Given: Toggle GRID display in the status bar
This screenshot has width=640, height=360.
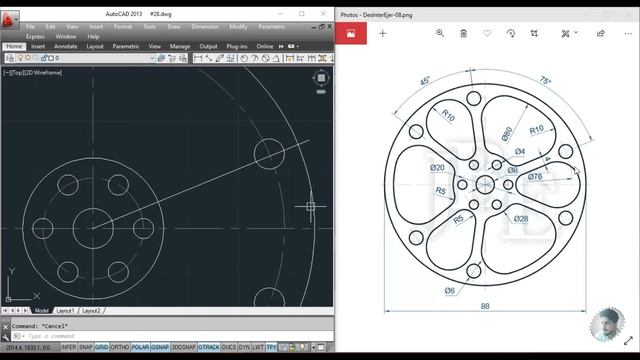Looking at the screenshot, I should pos(102,347).
